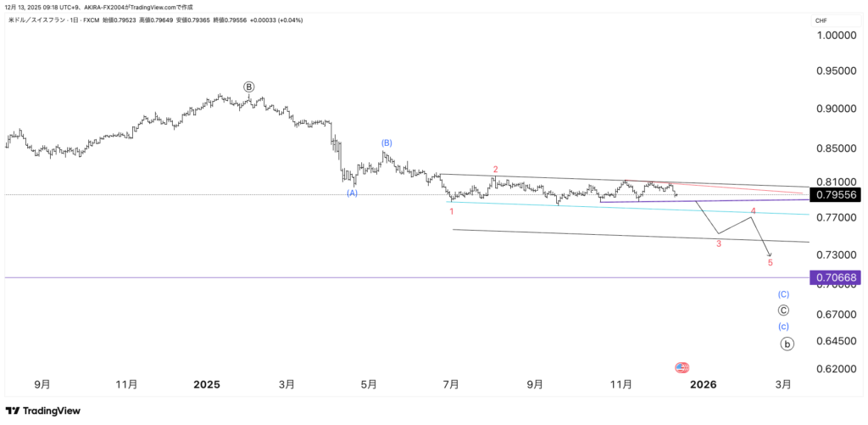Select the black 0.79556 current price tag

point(835,194)
